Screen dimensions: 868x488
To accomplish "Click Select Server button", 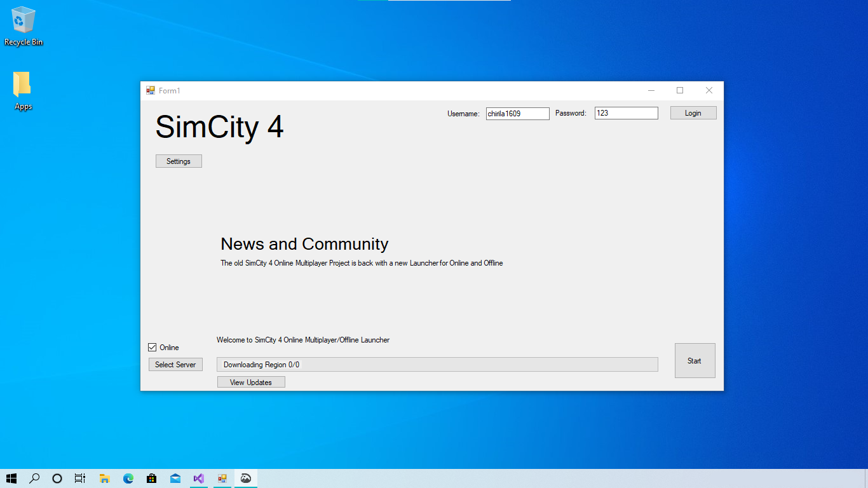I will (175, 365).
